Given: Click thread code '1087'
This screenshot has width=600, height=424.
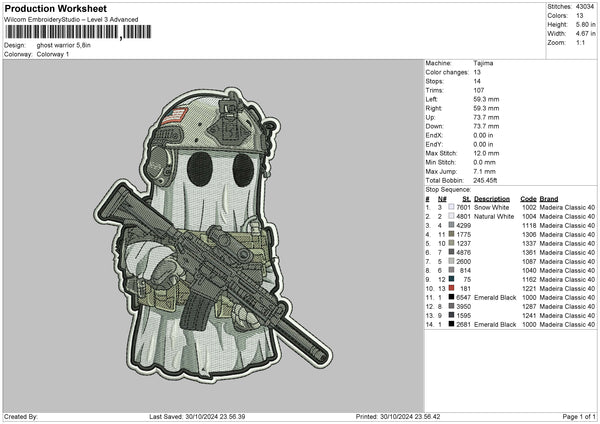Looking at the screenshot, I should [x=529, y=261].
